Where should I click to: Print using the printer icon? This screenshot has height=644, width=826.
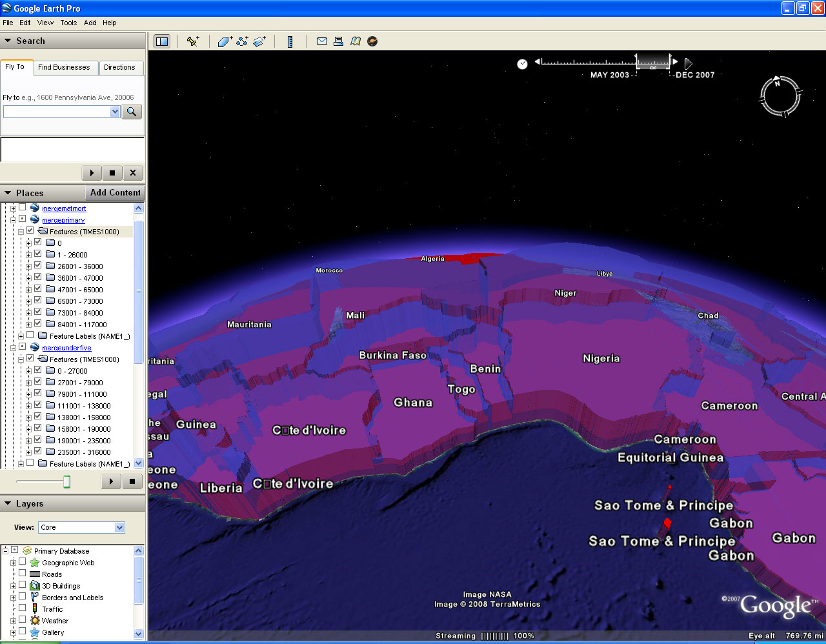pyautogui.click(x=338, y=41)
